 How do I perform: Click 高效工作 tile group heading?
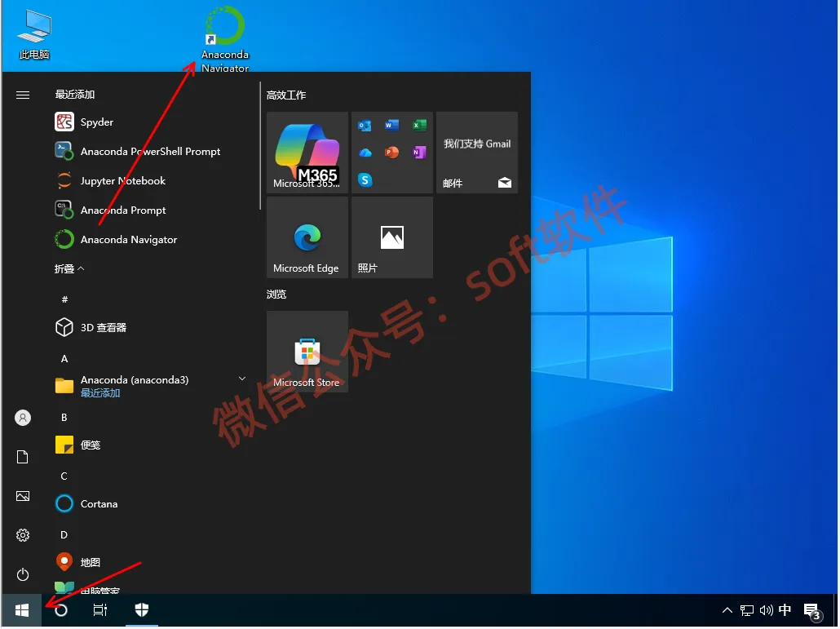[x=286, y=95]
